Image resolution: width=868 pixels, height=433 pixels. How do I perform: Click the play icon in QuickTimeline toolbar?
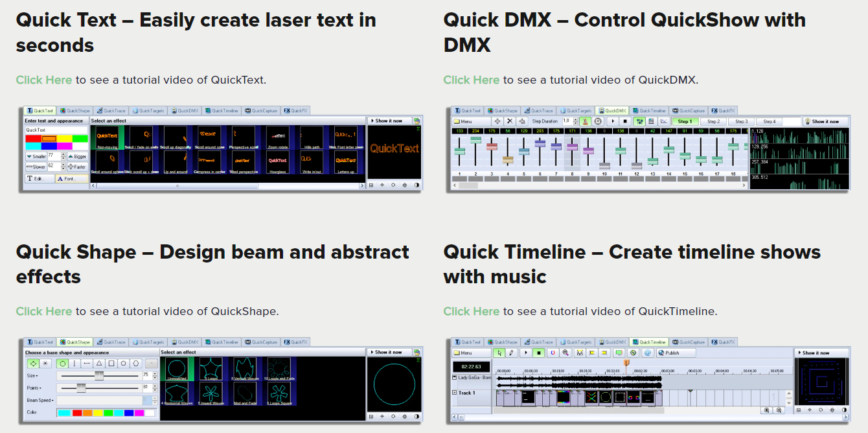point(526,353)
